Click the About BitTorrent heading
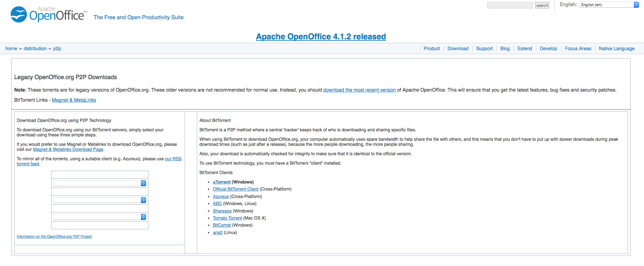644x266 pixels. point(215,121)
